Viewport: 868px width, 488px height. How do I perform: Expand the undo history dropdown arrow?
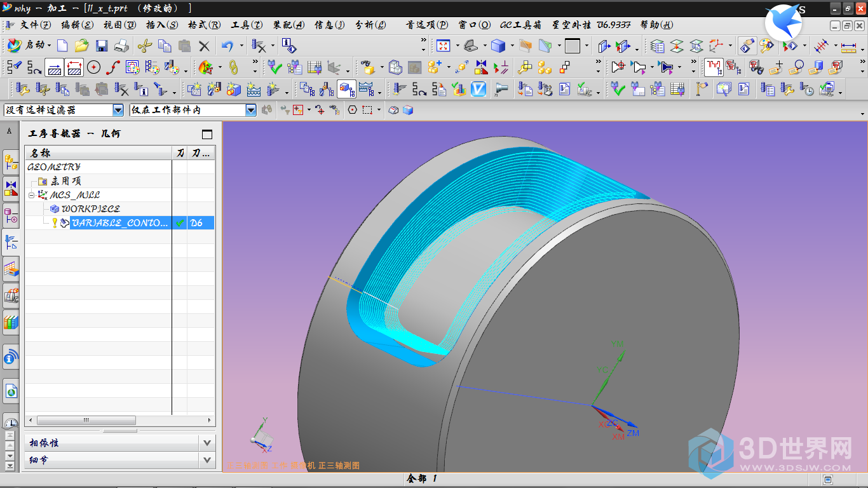[241, 46]
